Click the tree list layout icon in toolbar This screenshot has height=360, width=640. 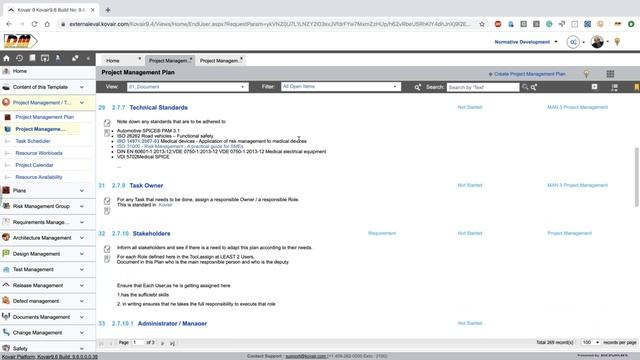614,87
